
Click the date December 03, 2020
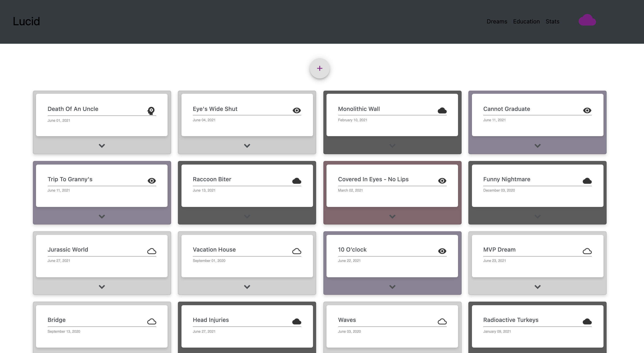(x=499, y=190)
